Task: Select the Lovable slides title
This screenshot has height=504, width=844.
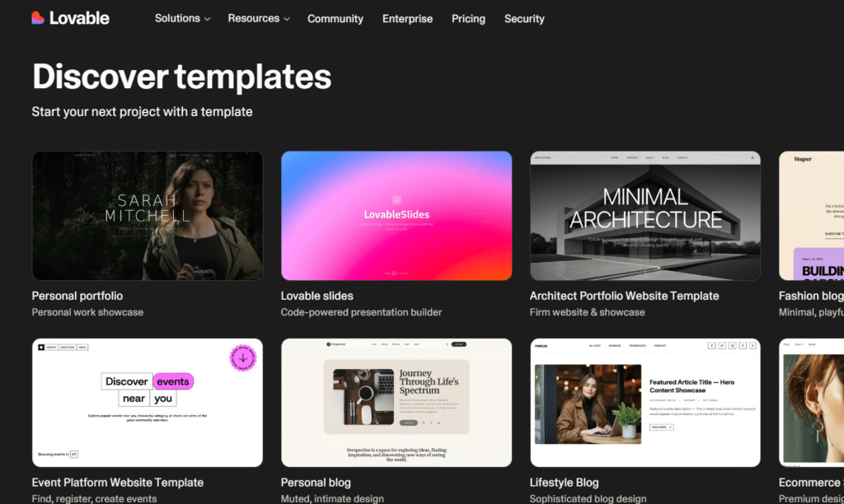Action: (317, 296)
